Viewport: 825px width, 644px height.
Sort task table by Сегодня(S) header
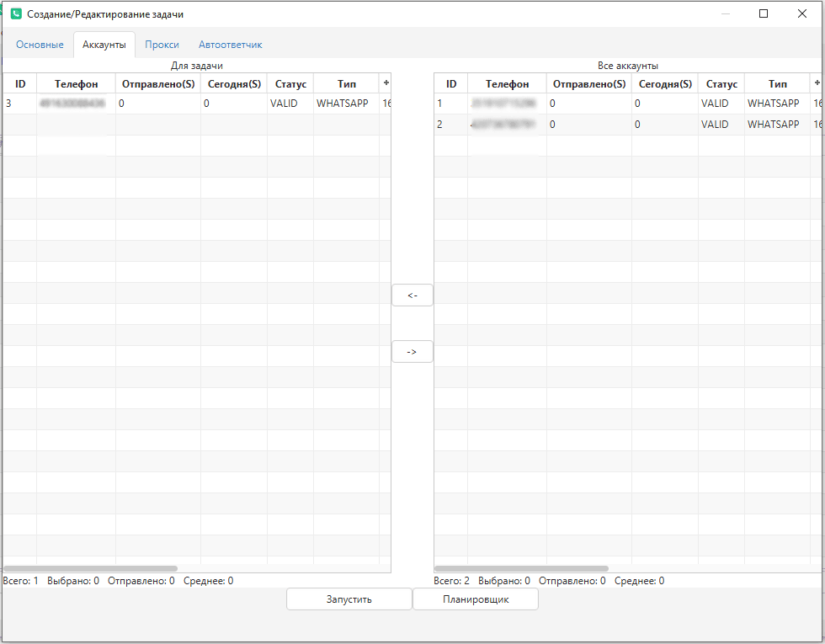tap(234, 83)
